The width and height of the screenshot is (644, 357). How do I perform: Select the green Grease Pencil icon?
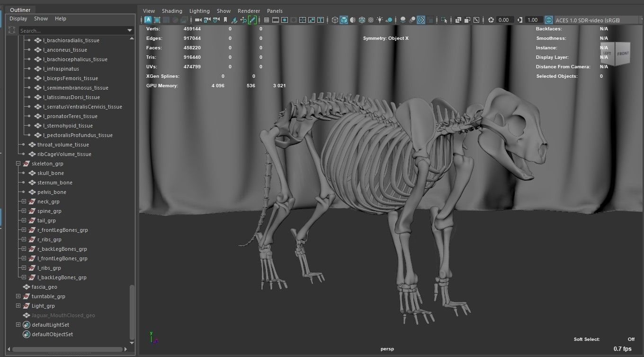coord(252,20)
